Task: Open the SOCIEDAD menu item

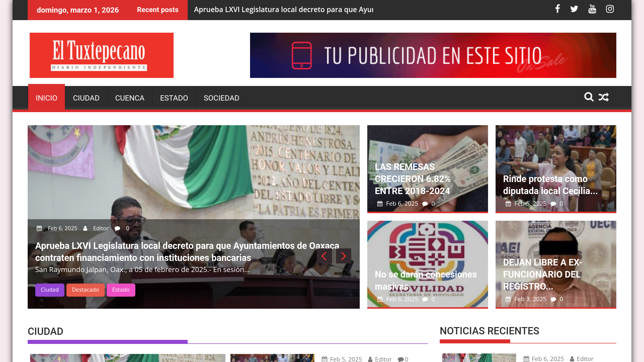Action: click(221, 98)
